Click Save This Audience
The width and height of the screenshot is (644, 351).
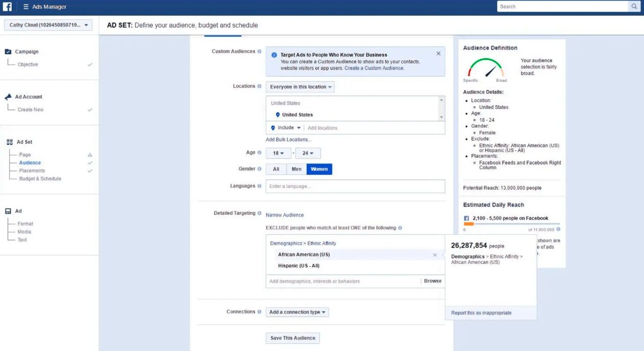click(292, 338)
